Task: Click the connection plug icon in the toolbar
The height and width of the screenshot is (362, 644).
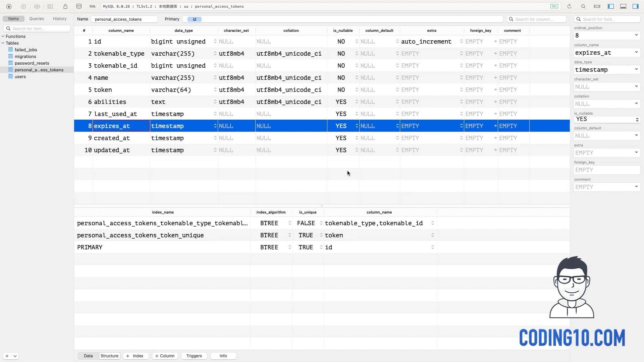Action: (x=9, y=6)
